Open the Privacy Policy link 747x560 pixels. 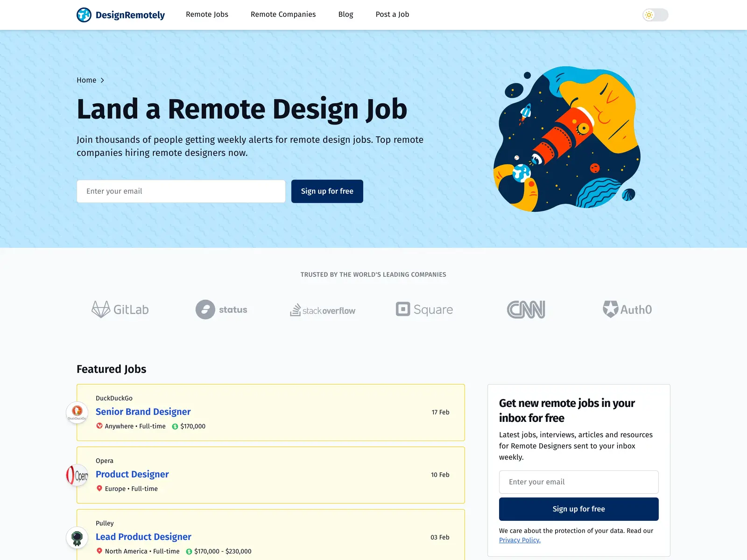click(x=520, y=540)
